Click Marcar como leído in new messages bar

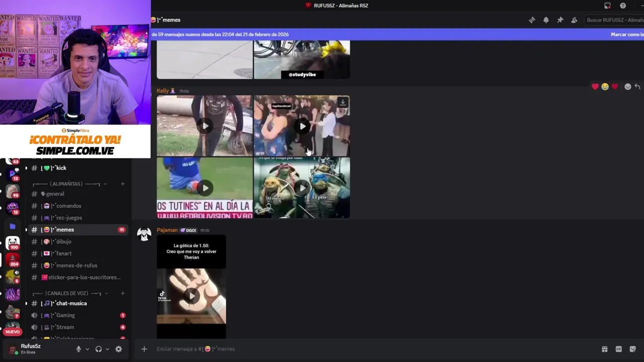pyautogui.click(x=627, y=35)
